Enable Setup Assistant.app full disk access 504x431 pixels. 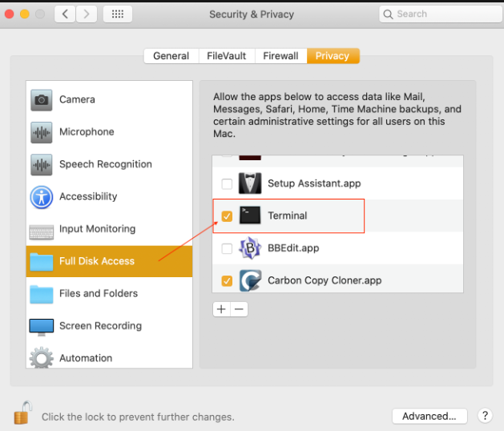[x=227, y=183]
